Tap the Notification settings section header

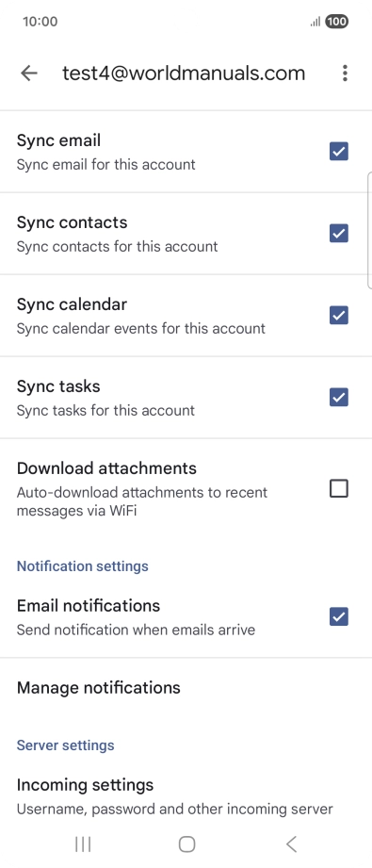pyautogui.click(x=83, y=566)
